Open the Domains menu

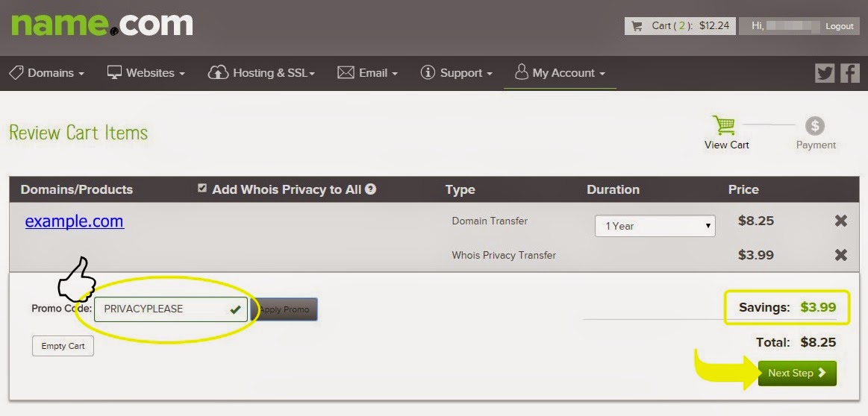47,73
